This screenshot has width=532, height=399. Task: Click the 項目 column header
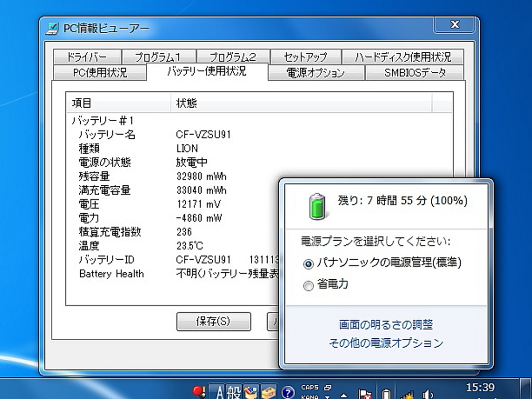[118, 103]
